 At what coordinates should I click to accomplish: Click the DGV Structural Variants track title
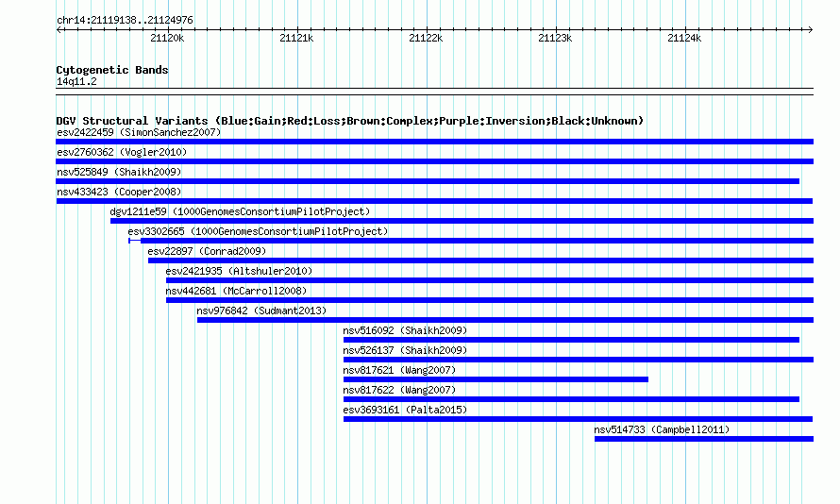tap(349, 121)
